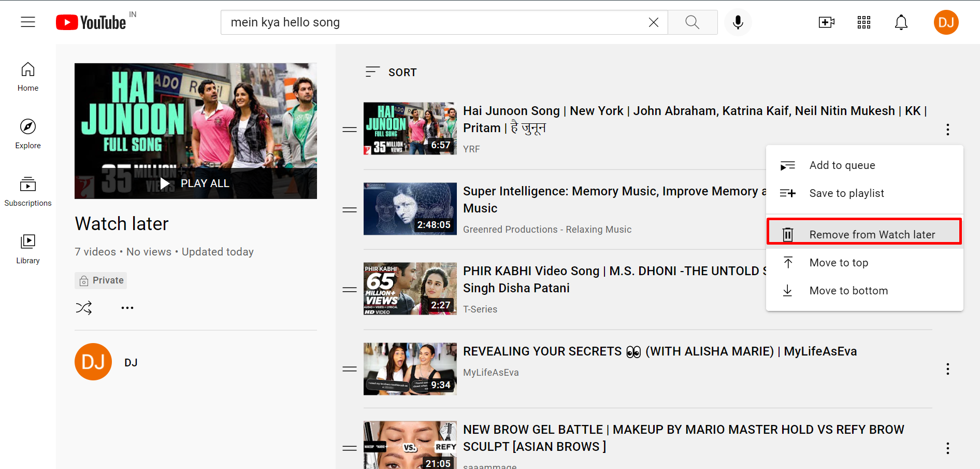Open PHIR KABHI Video Song title
This screenshot has width=980, height=469.
(x=614, y=279)
